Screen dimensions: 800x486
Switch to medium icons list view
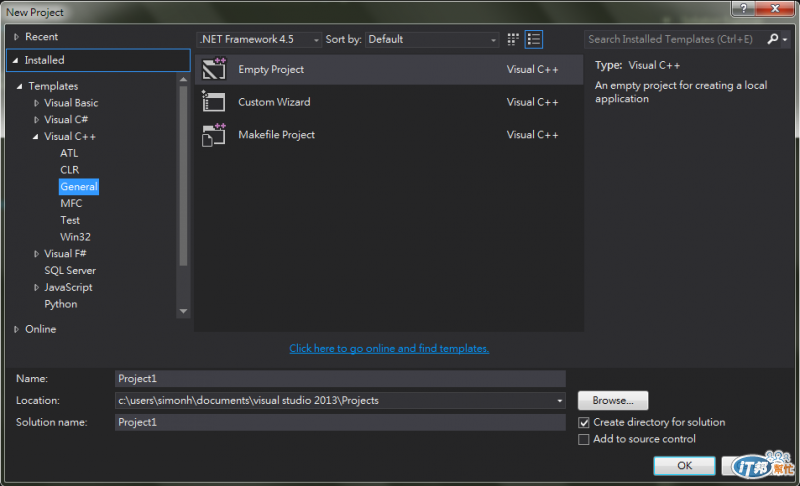pos(534,39)
